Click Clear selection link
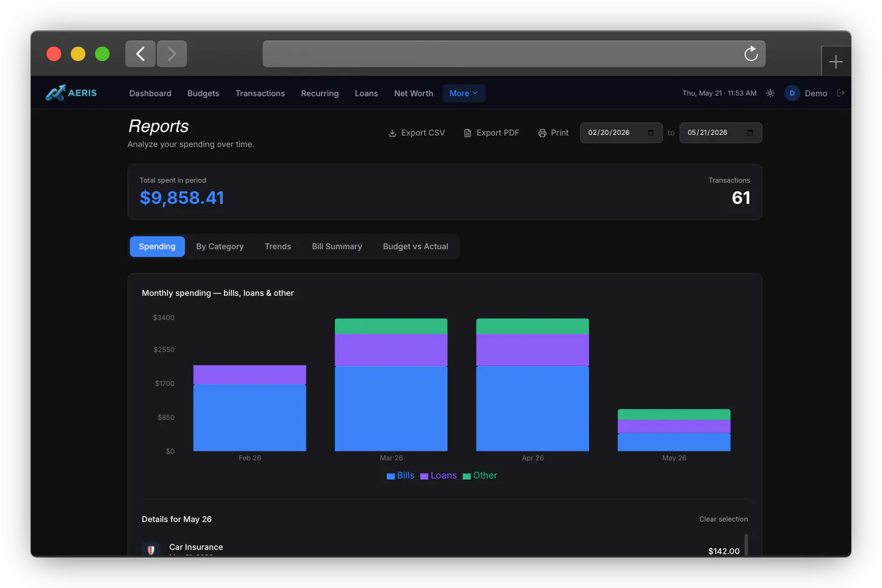882x588 pixels. (x=723, y=519)
